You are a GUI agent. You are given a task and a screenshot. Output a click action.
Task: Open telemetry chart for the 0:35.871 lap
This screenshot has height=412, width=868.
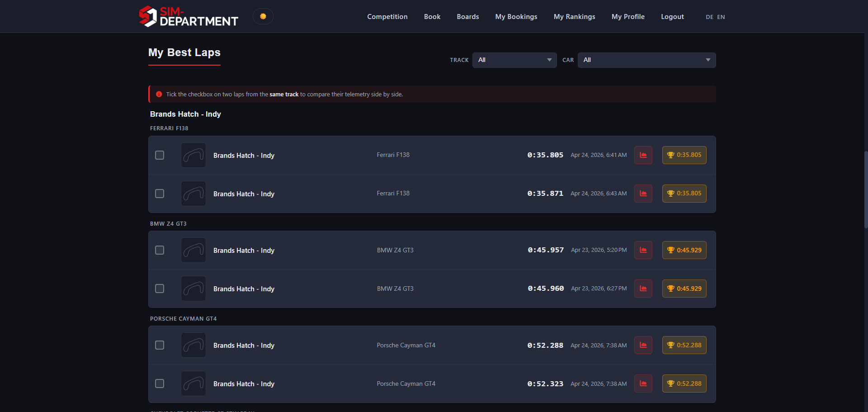(x=643, y=194)
